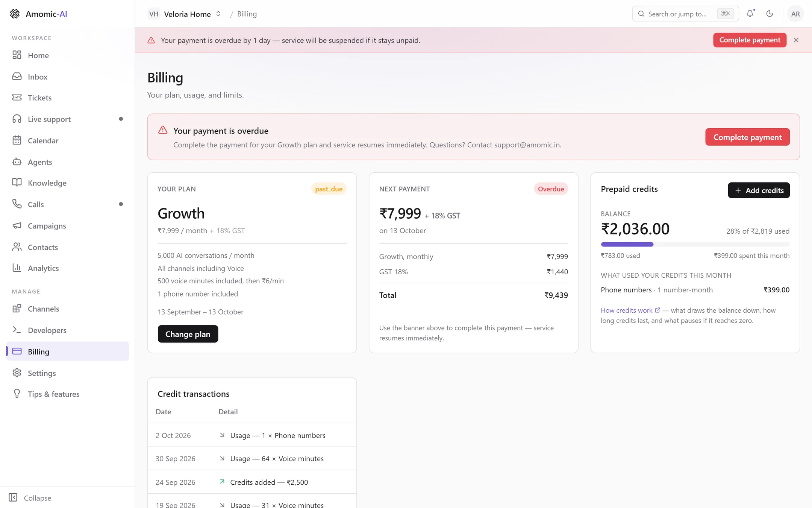This screenshot has height=508, width=812.
Task: Click Complete payment in the top banner
Action: tap(750, 40)
